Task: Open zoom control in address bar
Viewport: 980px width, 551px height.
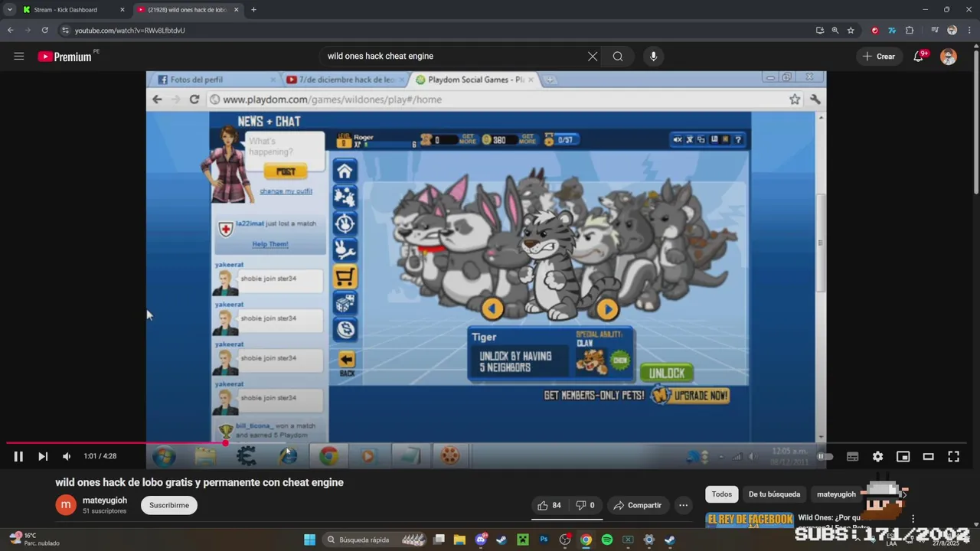Action: pyautogui.click(x=835, y=31)
